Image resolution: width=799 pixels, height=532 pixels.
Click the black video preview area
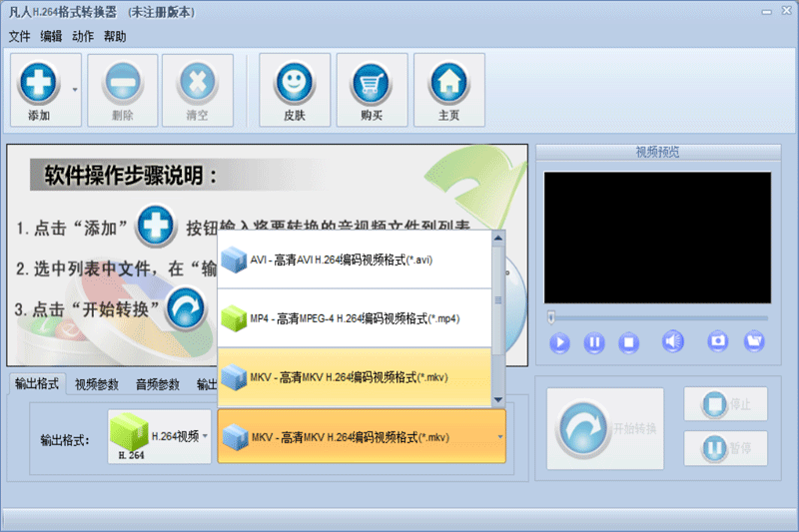[x=657, y=238]
